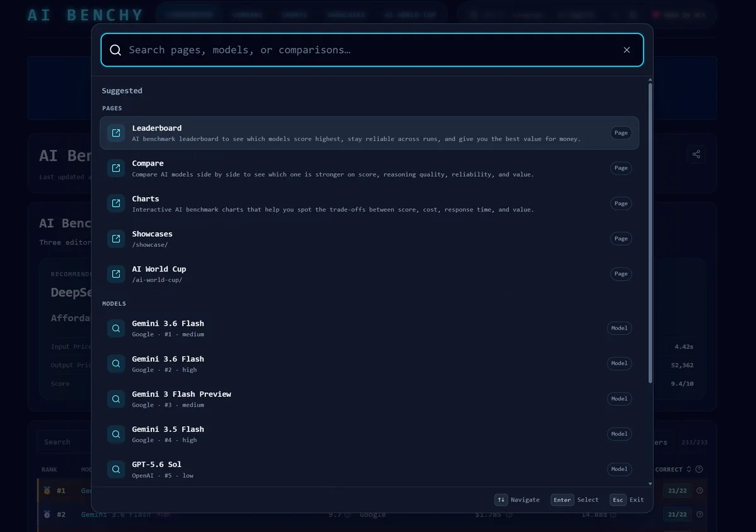Click the Model badge on the Gemini 3.5 Flash row
Image resolution: width=756 pixels, height=532 pixels.
(619, 434)
